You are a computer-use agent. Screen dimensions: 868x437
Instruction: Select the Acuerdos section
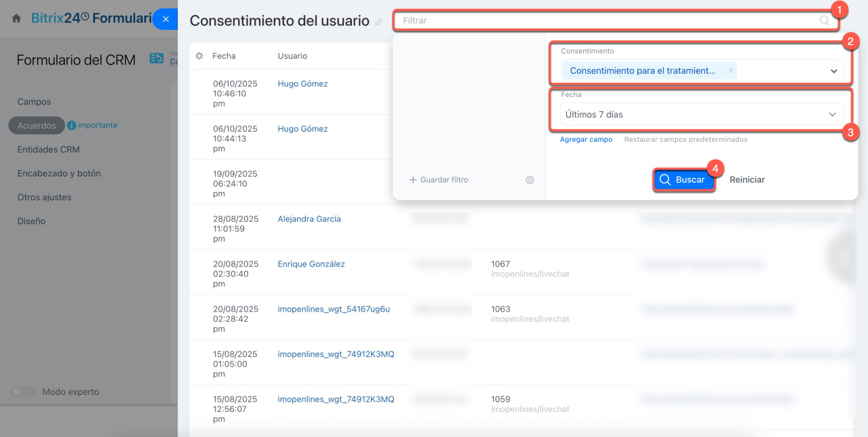37,126
